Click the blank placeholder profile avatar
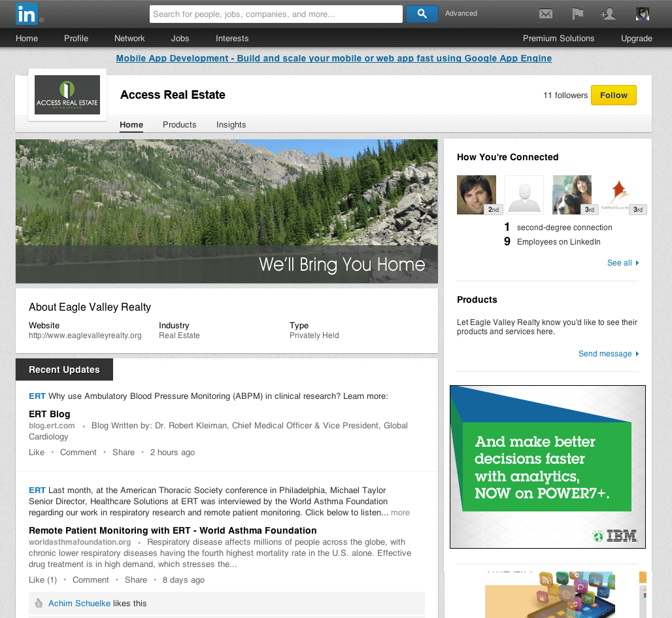The image size is (672, 618). pos(524,195)
